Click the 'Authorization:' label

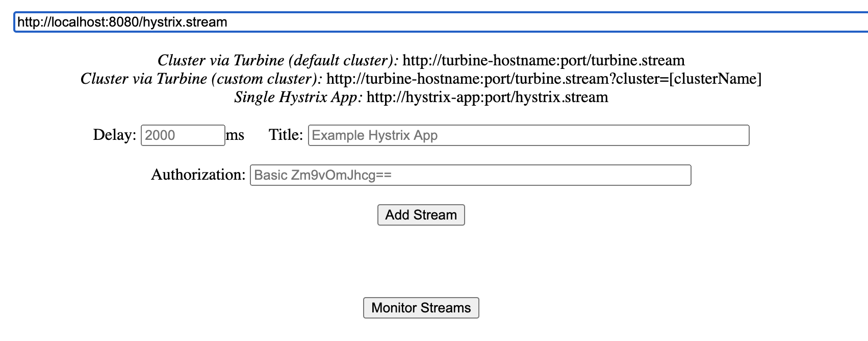pos(198,175)
